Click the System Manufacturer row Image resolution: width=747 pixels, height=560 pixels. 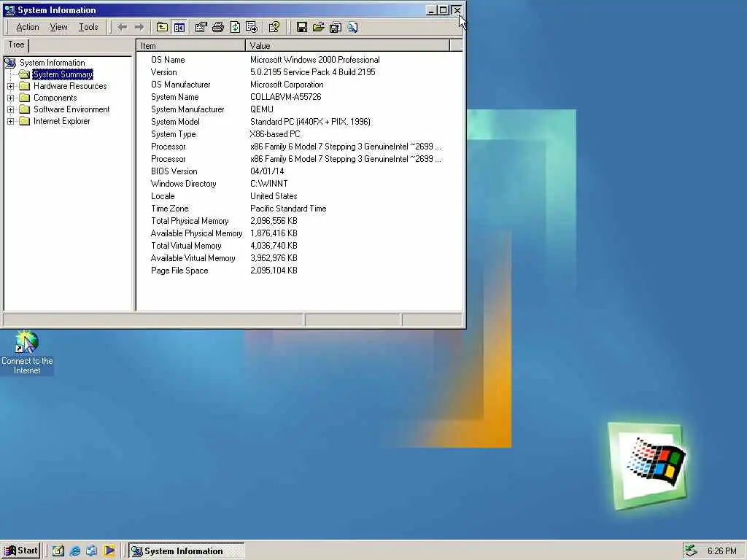299,109
